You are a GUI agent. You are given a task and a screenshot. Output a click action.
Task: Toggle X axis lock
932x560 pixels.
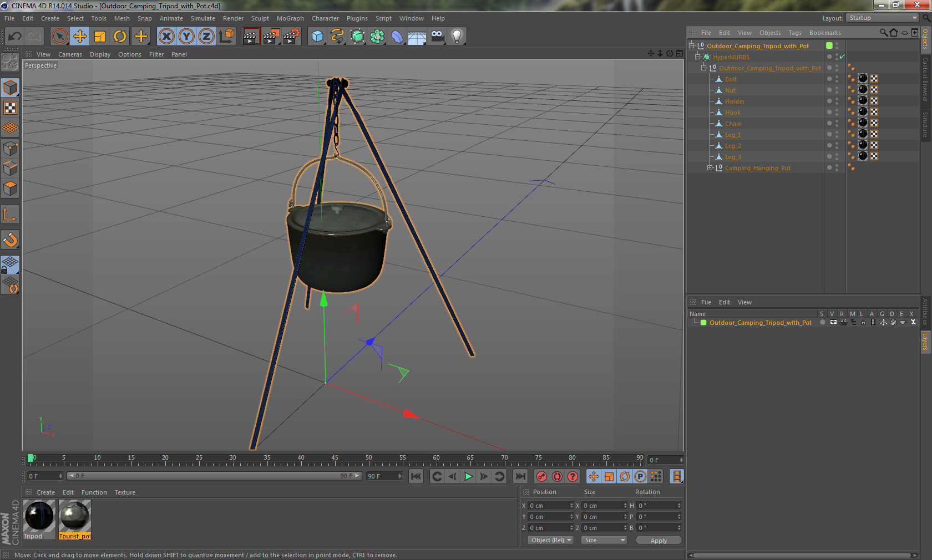pyautogui.click(x=166, y=37)
